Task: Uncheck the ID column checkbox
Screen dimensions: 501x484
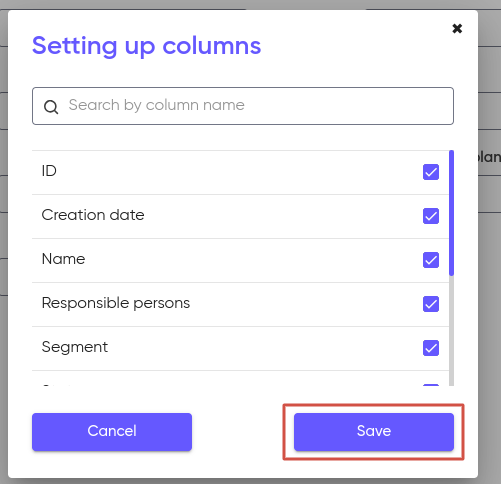Action: 431,172
